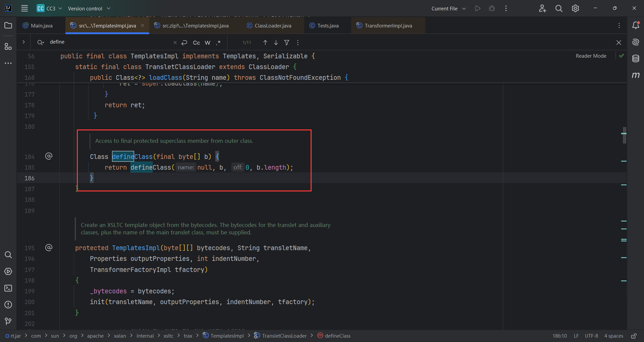Open the Problems tool window
The height and width of the screenshot is (342, 644).
tap(8, 304)
